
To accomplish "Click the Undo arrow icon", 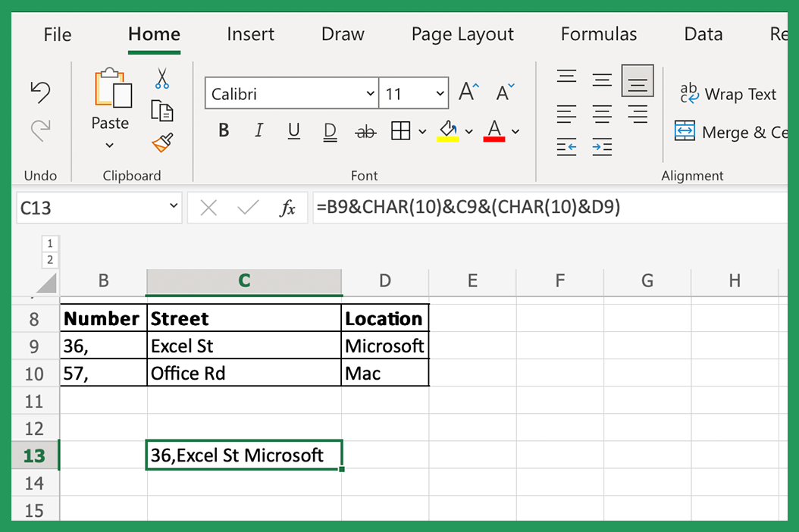I will pyautogui.click(x=39, y=91).
